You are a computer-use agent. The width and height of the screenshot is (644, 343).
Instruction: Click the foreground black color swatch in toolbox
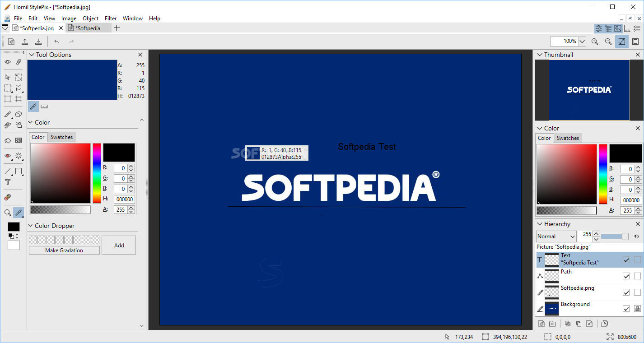coord(14,227)
